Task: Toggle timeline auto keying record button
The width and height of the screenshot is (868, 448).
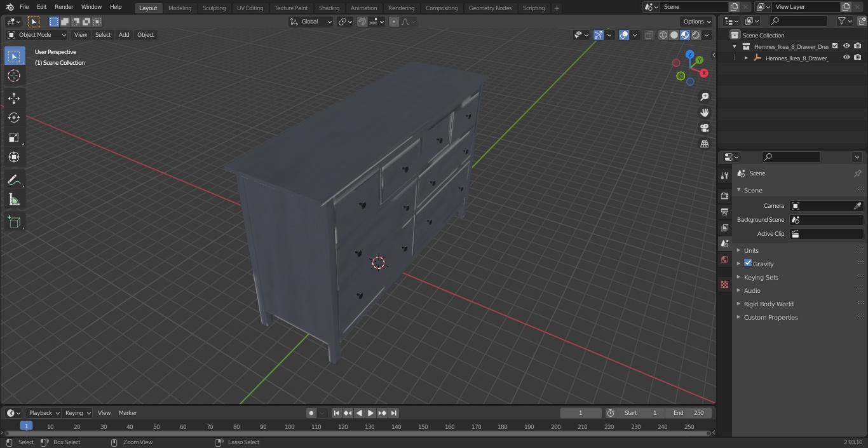Action: coord(311,413)
